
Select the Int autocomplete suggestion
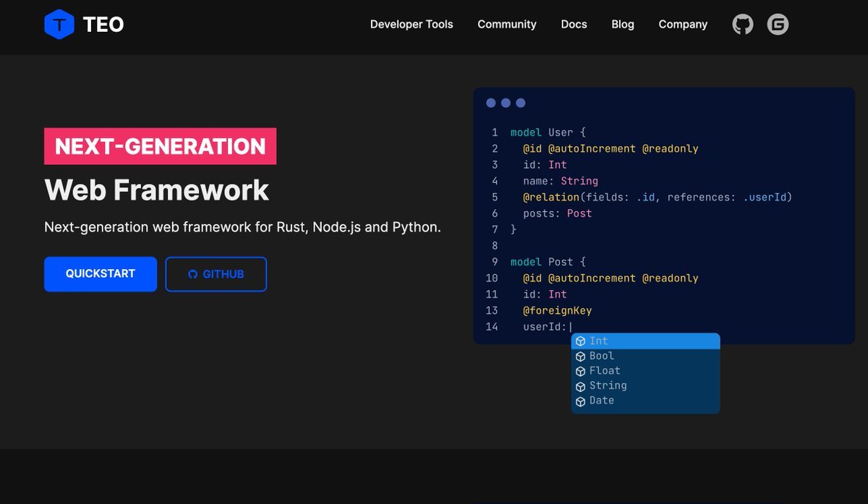645,341
